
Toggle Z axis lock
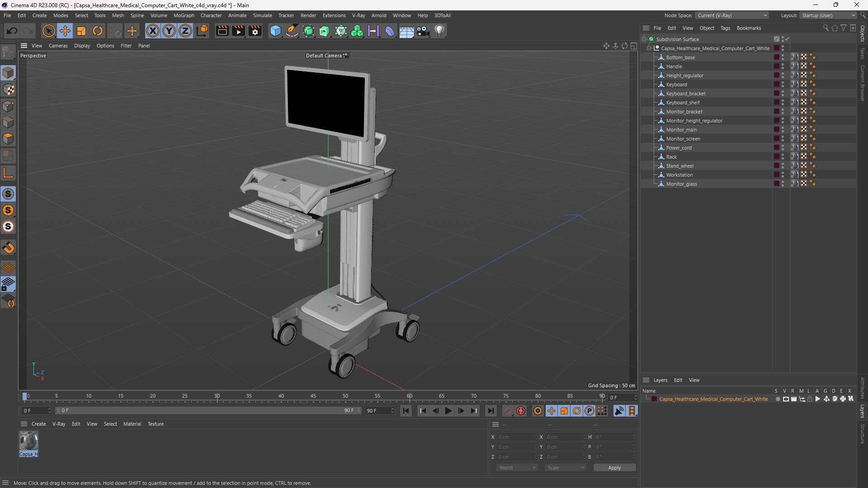tap(185, 31)
